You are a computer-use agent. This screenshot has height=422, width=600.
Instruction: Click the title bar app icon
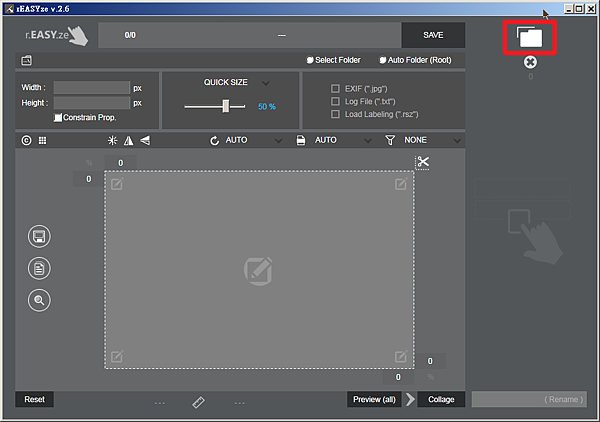tap(10, 9)
